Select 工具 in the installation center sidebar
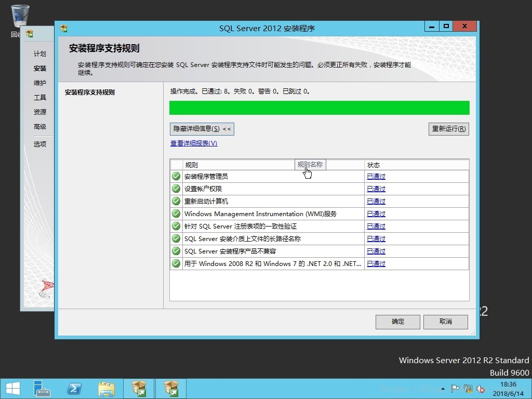This screenshot has height=399, width=532. (x=39, y=97)
